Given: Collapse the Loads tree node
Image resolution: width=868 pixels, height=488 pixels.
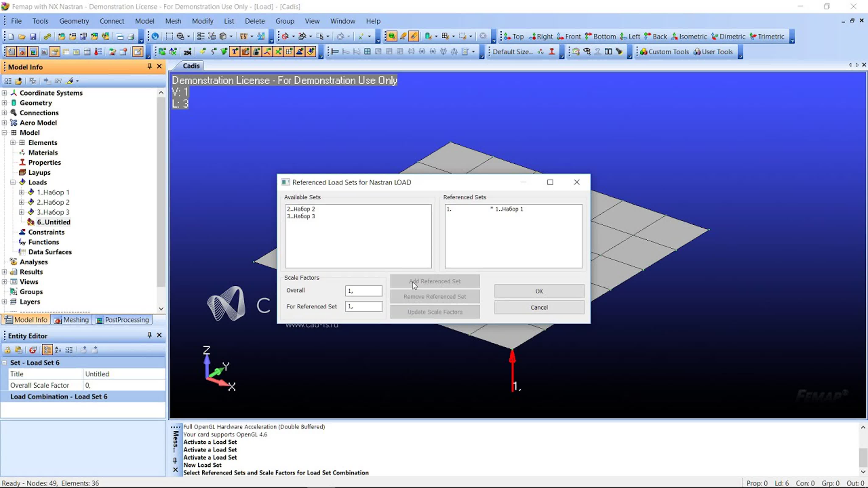Looking at the screenshot, I should (13, 182).
